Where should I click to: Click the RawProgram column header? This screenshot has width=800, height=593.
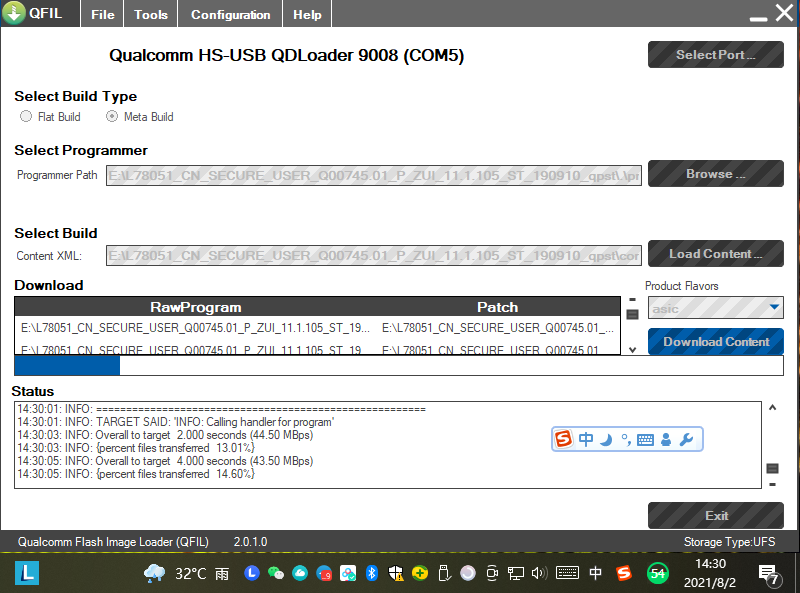pyautogui.click(x=195, y=307)
